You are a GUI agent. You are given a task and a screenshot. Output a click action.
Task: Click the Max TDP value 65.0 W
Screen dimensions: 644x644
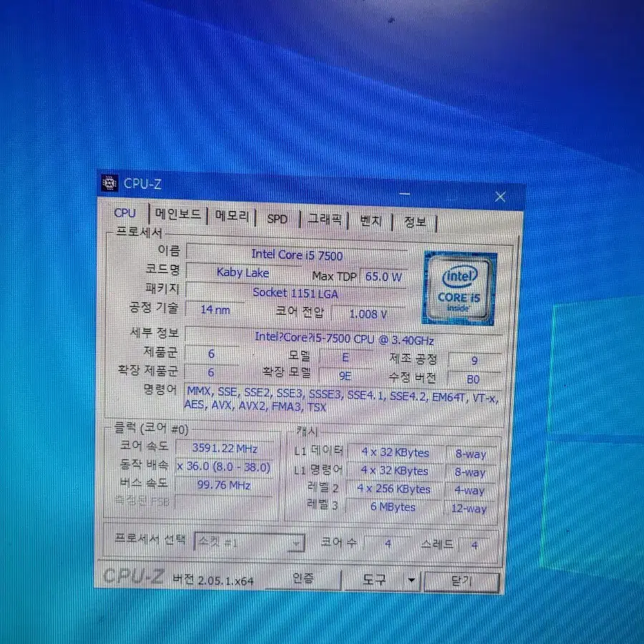[384, 277]
